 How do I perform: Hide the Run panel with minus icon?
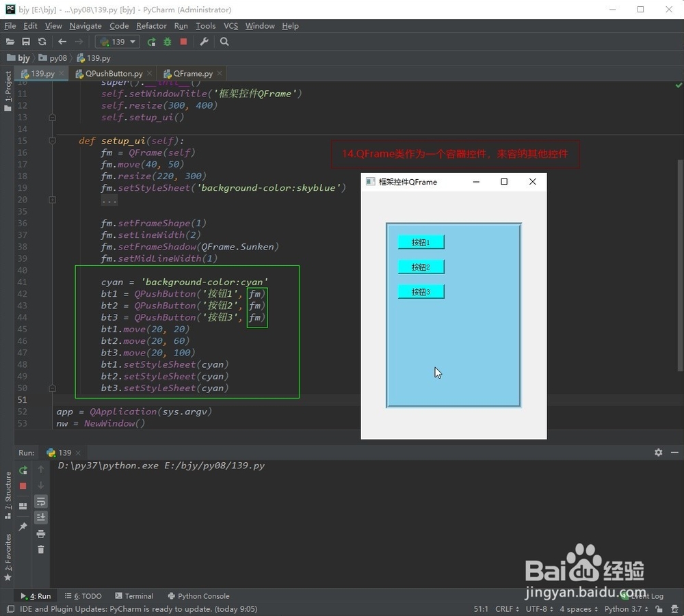click(674, 453)
